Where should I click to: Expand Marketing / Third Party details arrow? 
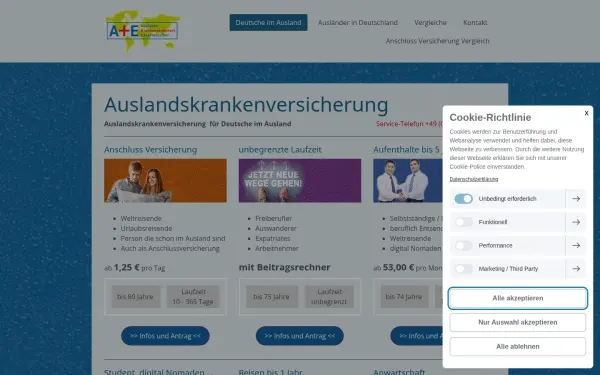pos(576,269)
